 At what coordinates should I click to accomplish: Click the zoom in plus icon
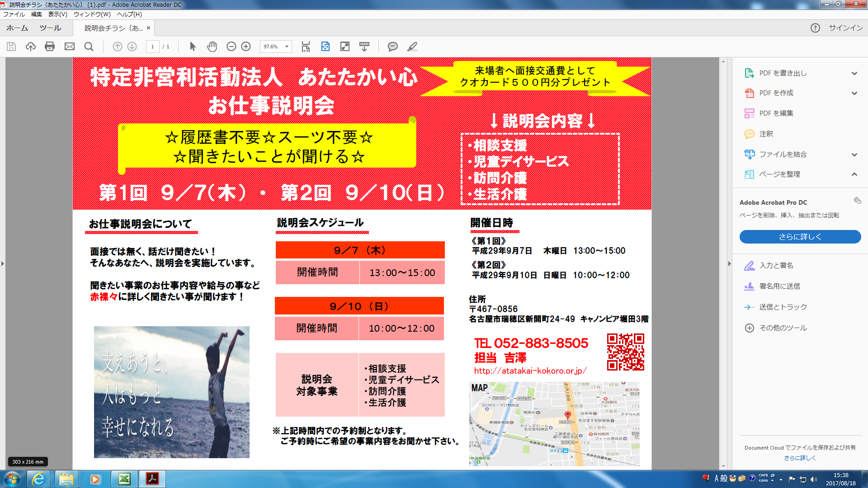coord(246,47)
